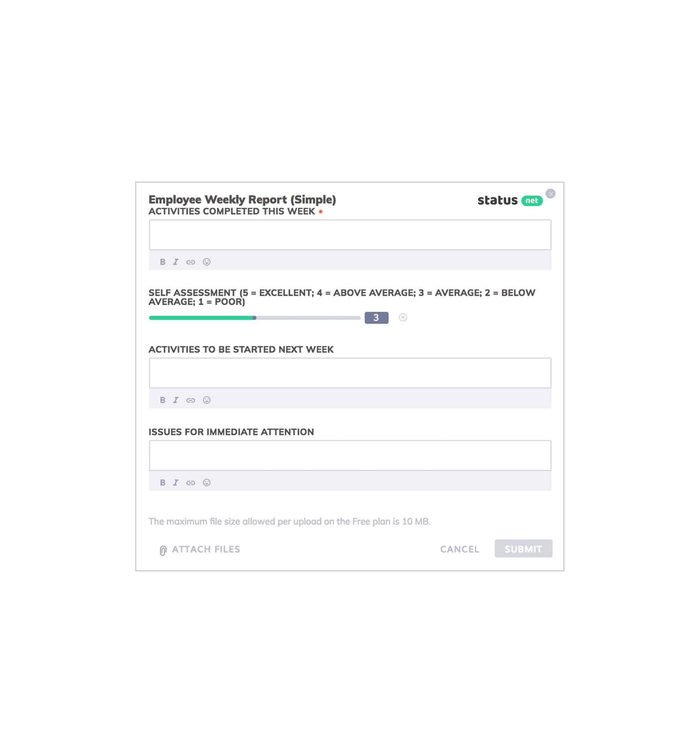
Task: Click Issues For Immediate Attention input
Action: point(350,456)
